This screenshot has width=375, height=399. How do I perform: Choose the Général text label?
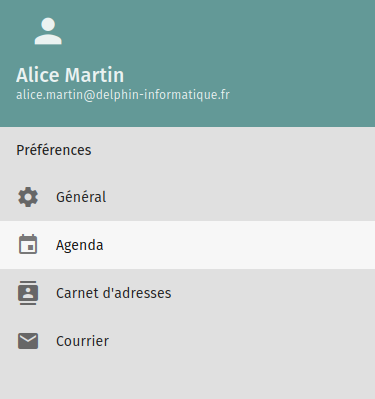pos(81,197)
